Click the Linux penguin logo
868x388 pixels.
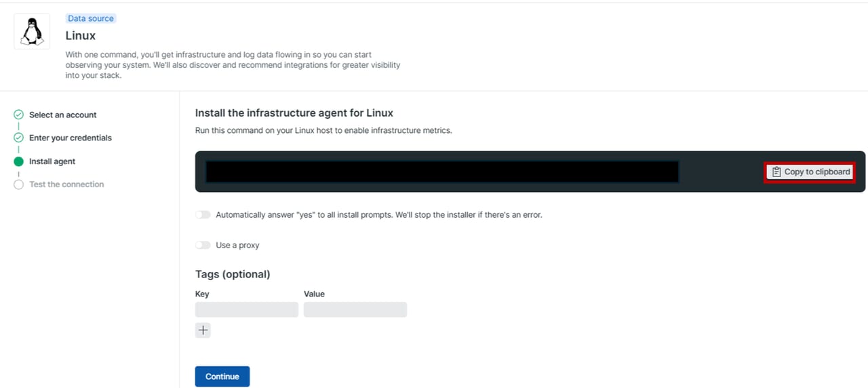coord(31,31)
